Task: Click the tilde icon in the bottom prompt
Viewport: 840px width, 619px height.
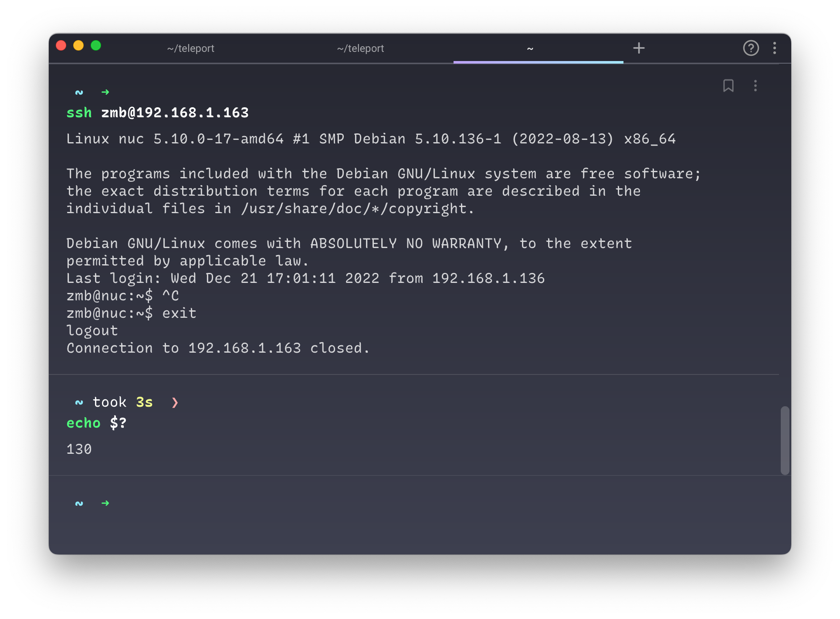Action: click(79, 503)
